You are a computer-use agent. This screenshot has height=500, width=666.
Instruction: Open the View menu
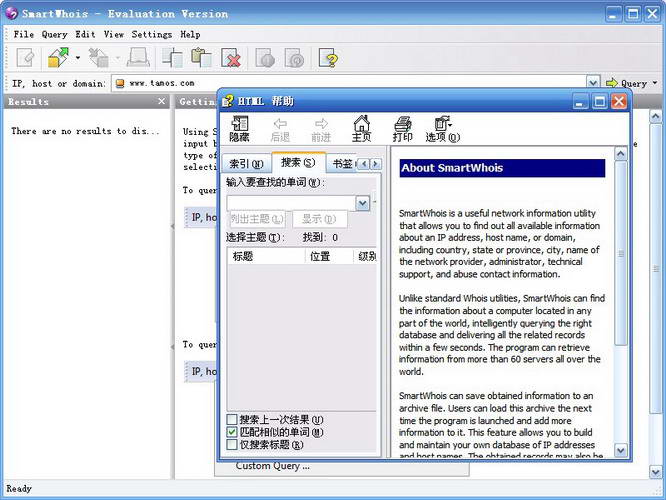114,34
